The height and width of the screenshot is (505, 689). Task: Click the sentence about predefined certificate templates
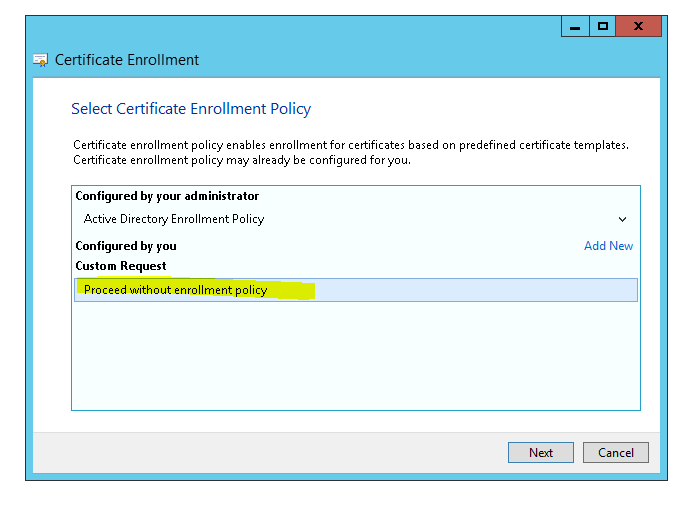click(350, 145)
